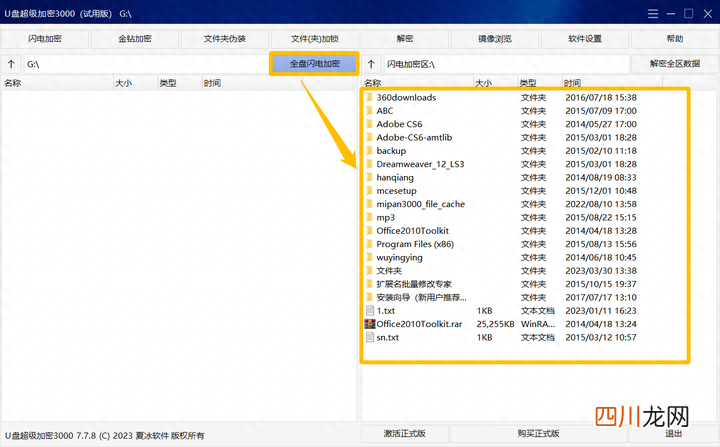The height and width of the screenshot is (447, 720).
Task: Click the 激活正式版 button
Action: coord(405,433)
